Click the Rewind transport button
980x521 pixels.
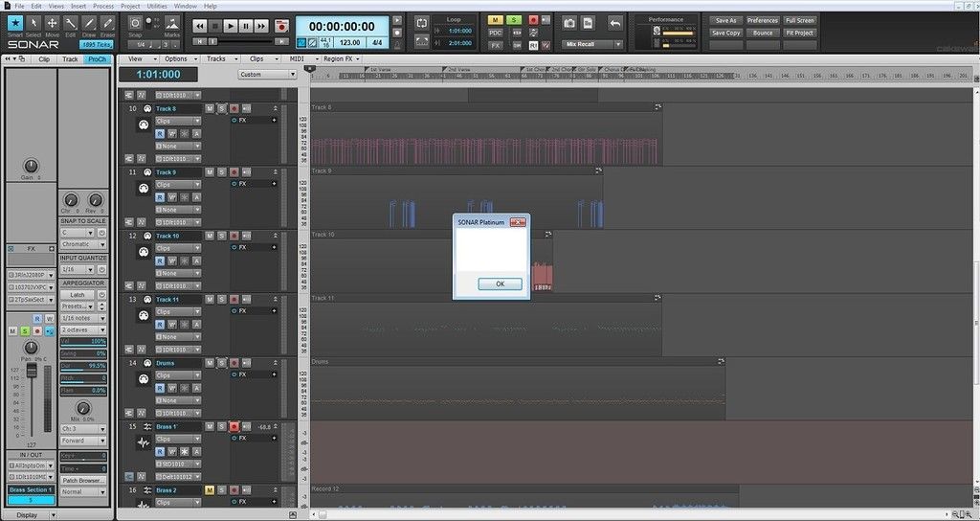pyautogui.click(x=199, y=27)
